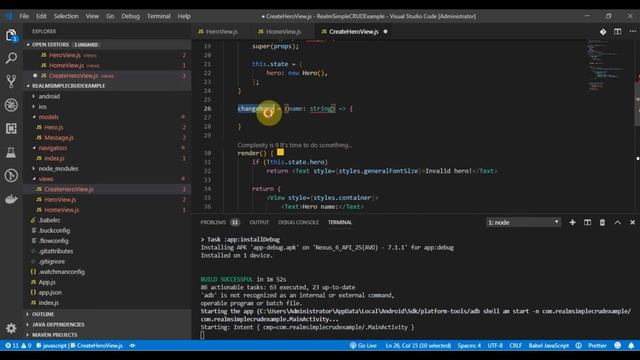Switch to the Debug Console tab

click(298, 222)
